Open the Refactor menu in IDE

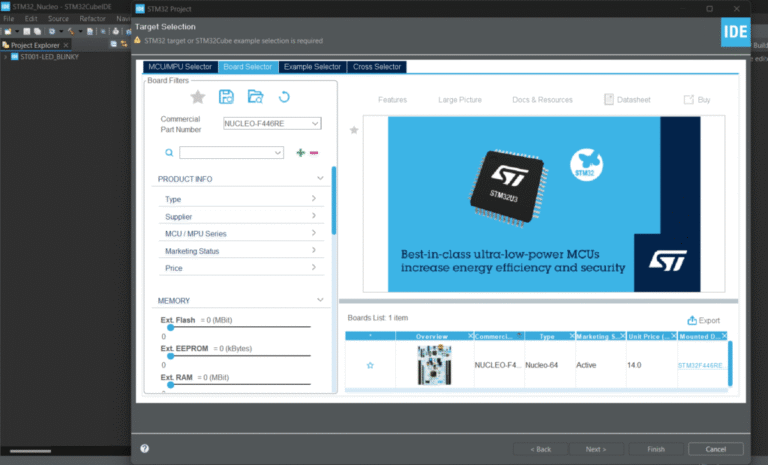click(x=93, y=19)
